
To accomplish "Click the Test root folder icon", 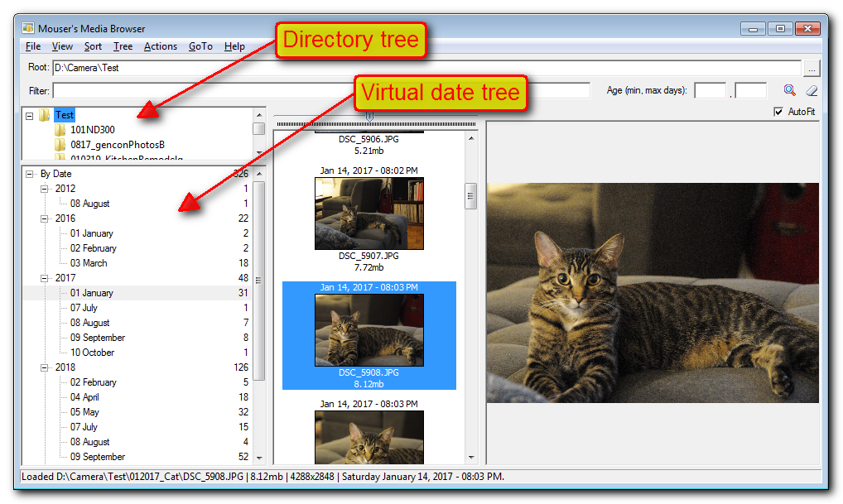I will coord(45,115).
